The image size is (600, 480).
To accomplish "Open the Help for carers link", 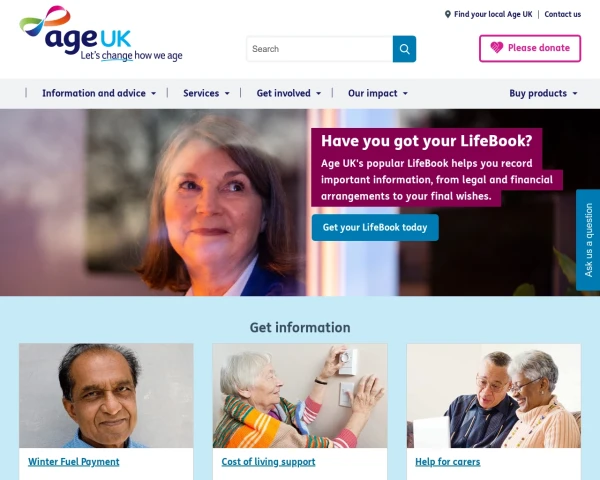I will (x=447, y=462).
